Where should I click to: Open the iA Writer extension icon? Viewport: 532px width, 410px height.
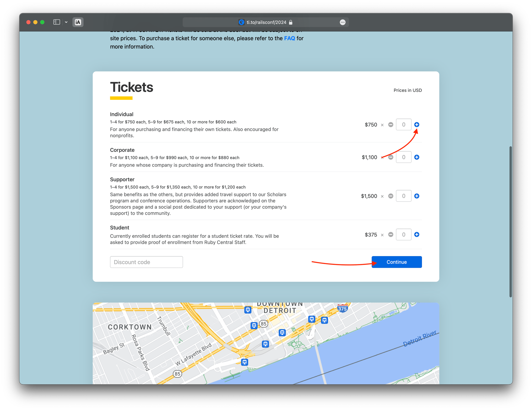pyautogui.click(x=78, y=22)
